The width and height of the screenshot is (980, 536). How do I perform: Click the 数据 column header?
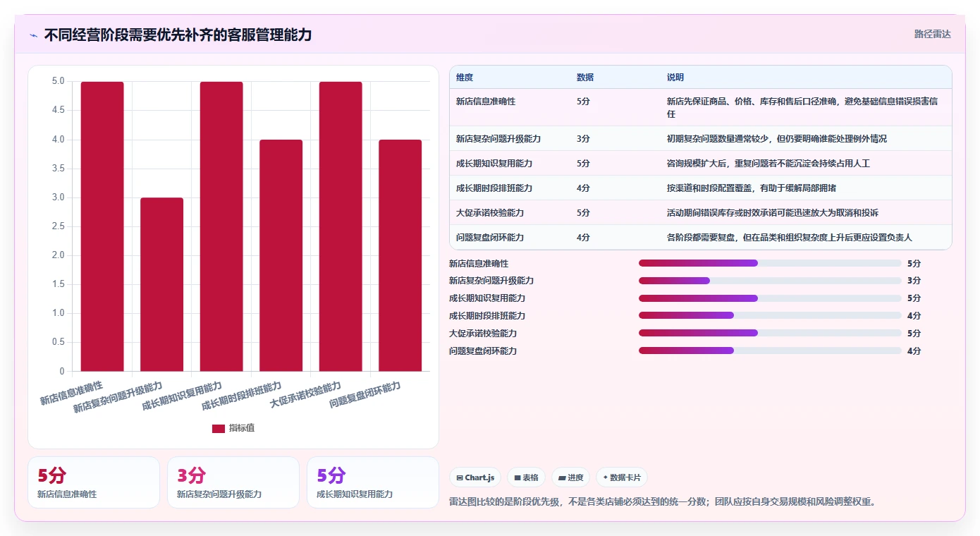585,78
